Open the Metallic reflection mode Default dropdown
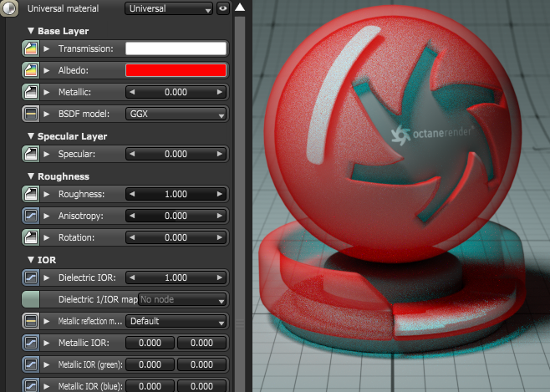The image size is (550, 392). pos(176,321)
